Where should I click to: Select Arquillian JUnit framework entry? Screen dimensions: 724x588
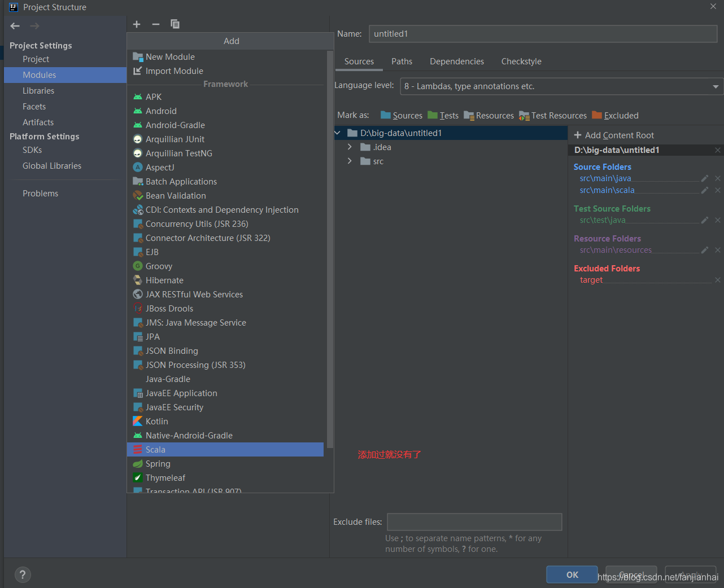(x=225, y=139)
